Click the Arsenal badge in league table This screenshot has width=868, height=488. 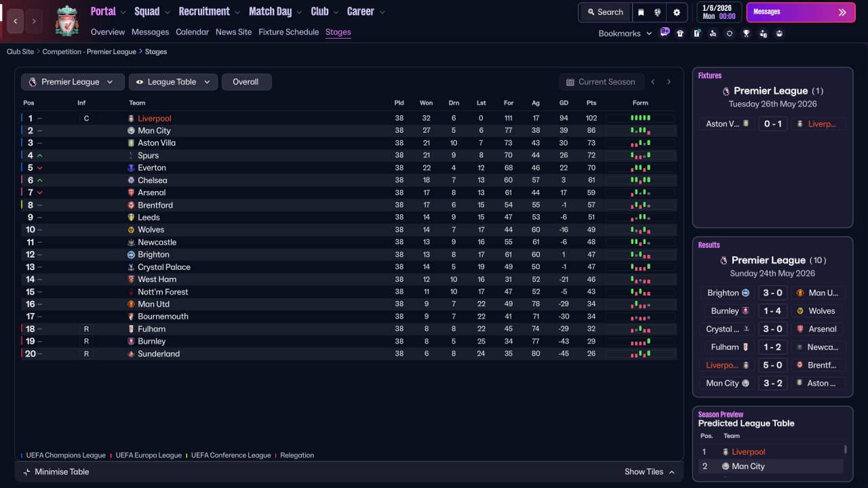tap(132, 192)
